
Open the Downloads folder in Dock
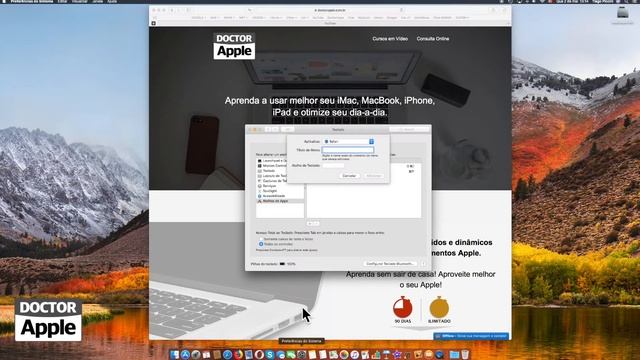coord(454,355)
